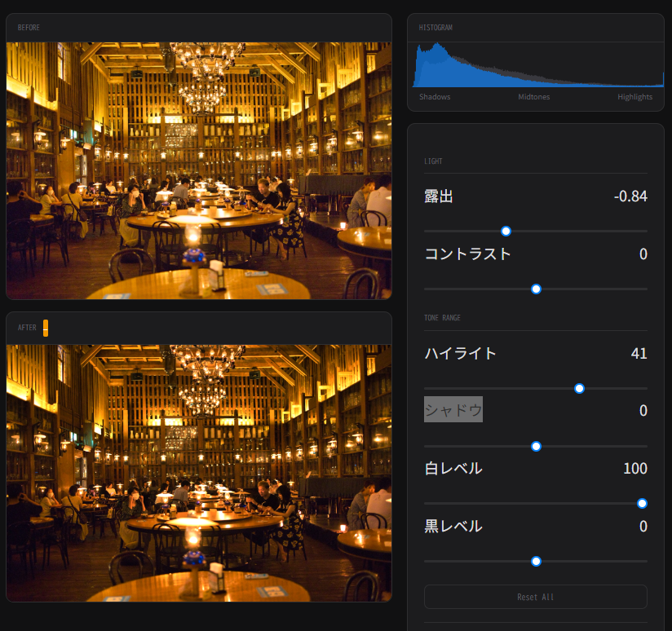Viewport: 672px width, 631px height.
Task: Click the 白レベル value 100
Action: 634,469
